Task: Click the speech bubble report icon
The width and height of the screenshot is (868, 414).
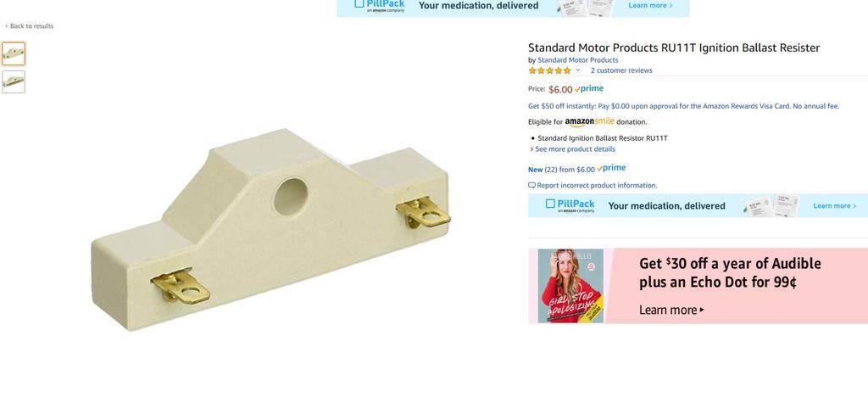Action: (531, 185)
